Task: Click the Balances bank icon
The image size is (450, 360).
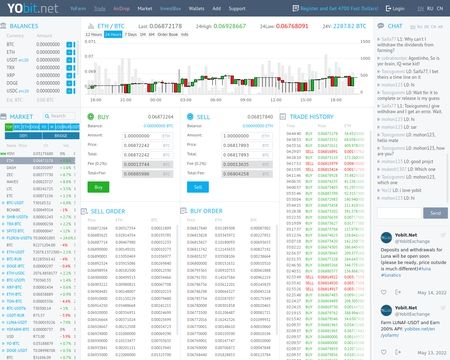Action: (3, 26)
